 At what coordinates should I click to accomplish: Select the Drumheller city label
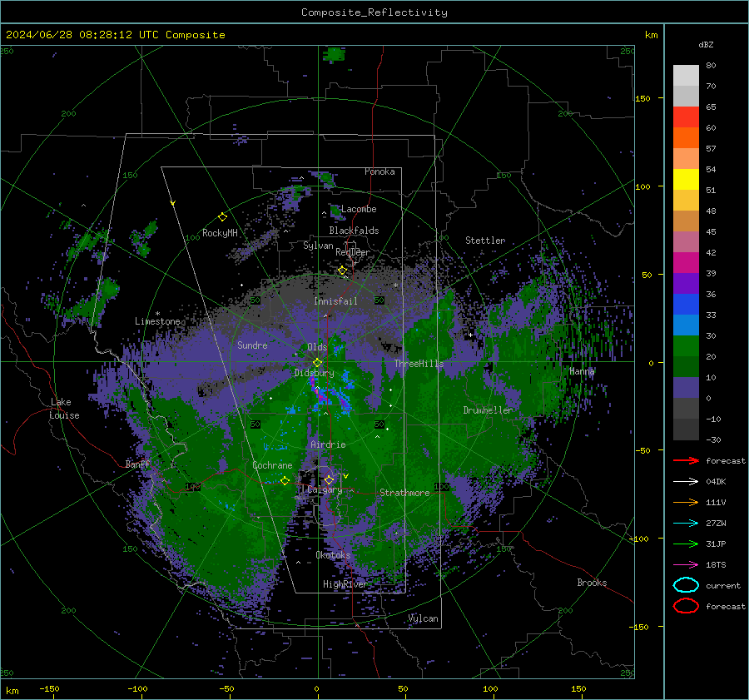(x=488, y=410)
